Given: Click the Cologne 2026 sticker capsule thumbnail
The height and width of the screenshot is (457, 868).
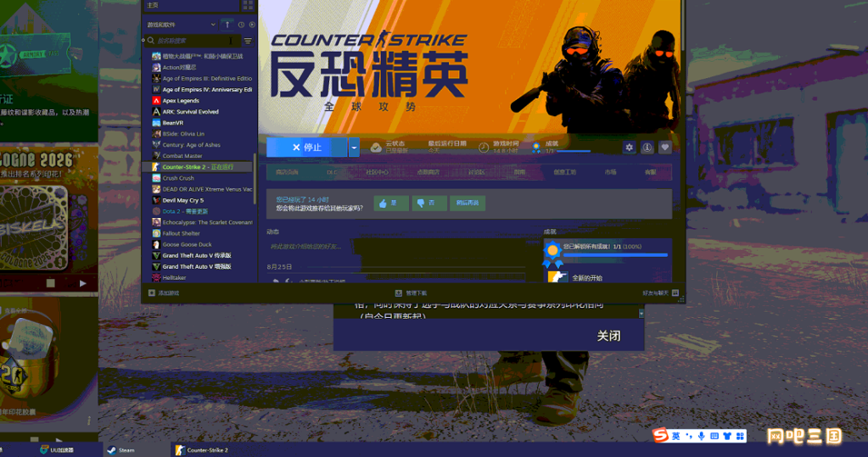Looking at the screenshot, I should pos(34,227).
